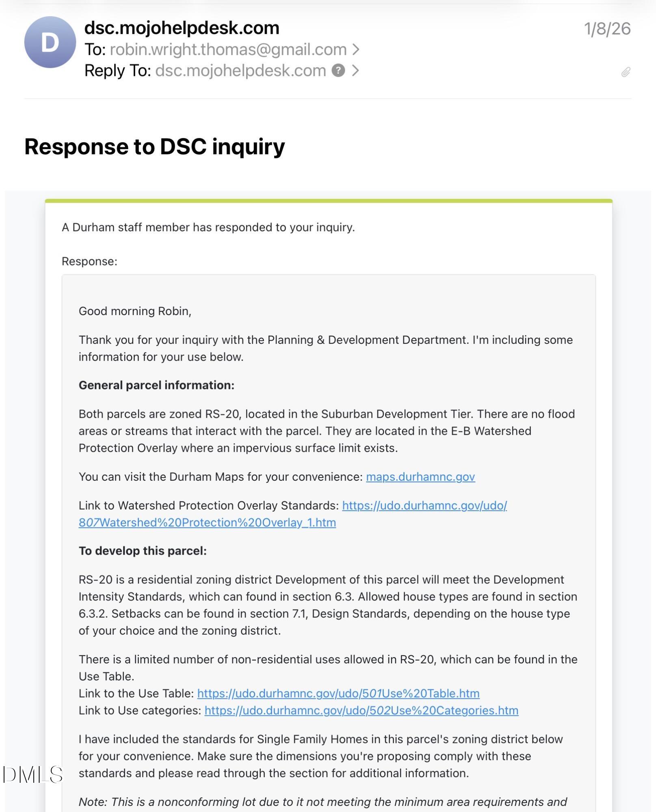656x812 pixels.
Task: Click the question mark icon beside Reply To
Action: (x=338, y=71)
